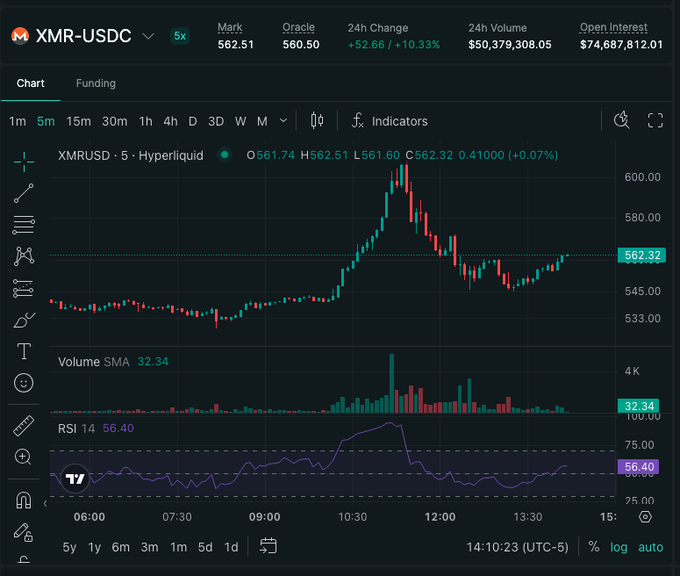Click the Monero XMR coin logo

click(x=20, y=36)
